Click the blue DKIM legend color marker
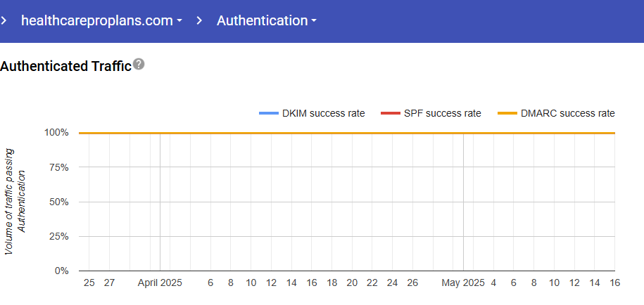Image resolution: width=644 pixels, height=305 pixels. click(x=269, y=113)
